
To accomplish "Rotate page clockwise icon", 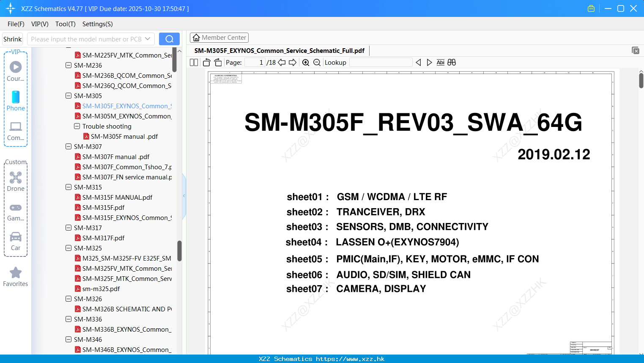I will pyautogui.click(x=218, y=62).
